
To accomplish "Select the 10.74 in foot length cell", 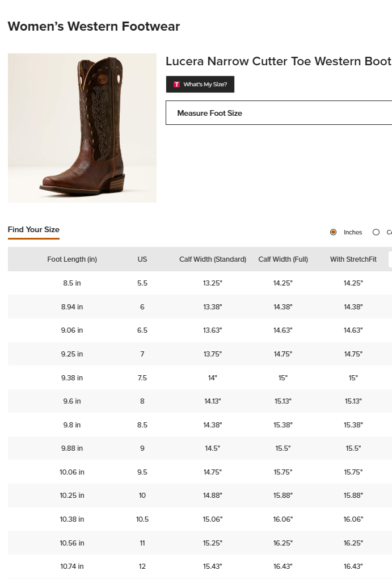I will (x=72, y=566).
